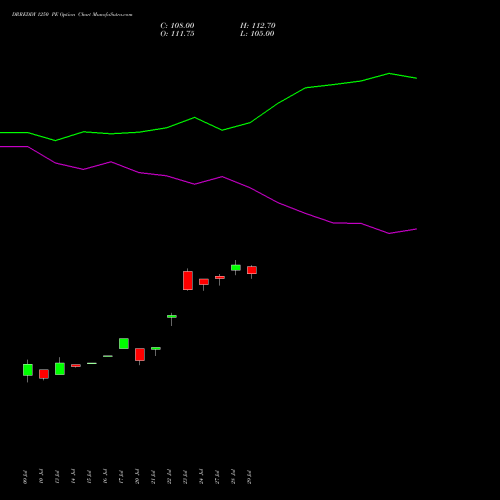This screenshot has height=500, width=500.
Task: Click the first green candle for 09 Jul
Action: pos(28,370)
